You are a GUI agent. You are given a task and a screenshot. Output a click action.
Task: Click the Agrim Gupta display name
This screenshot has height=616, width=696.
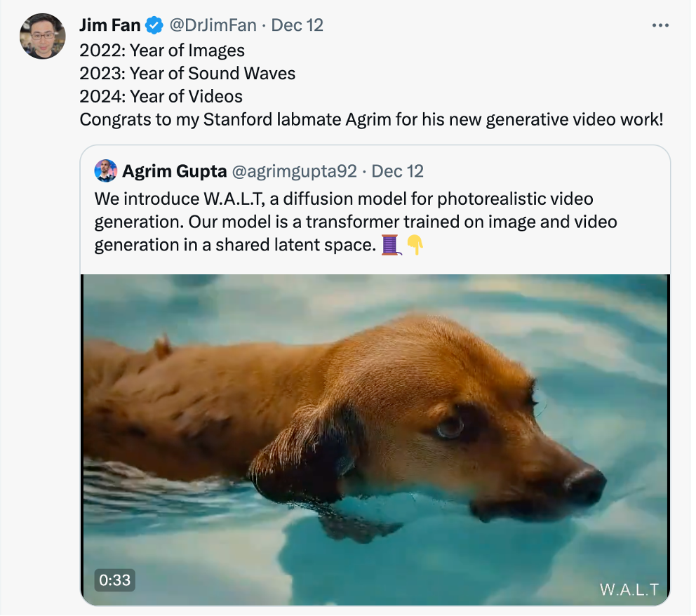coord(175,171)
